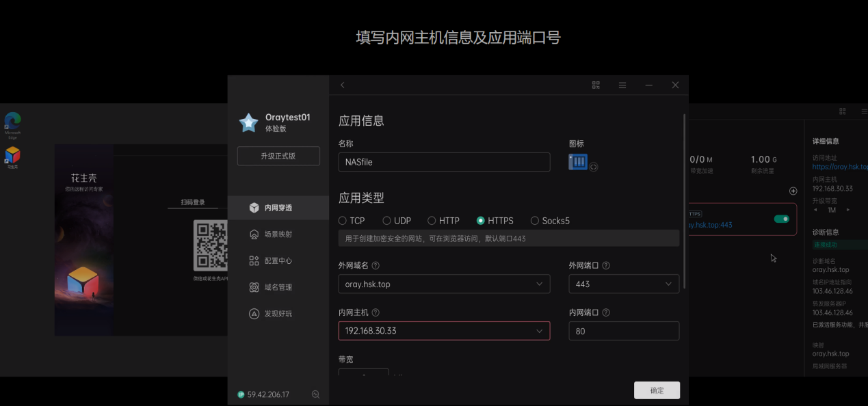Expand the 外网域名 dropdown oray.hsk.top
Screen dimensions: 868x406
(x=444, y=284)
